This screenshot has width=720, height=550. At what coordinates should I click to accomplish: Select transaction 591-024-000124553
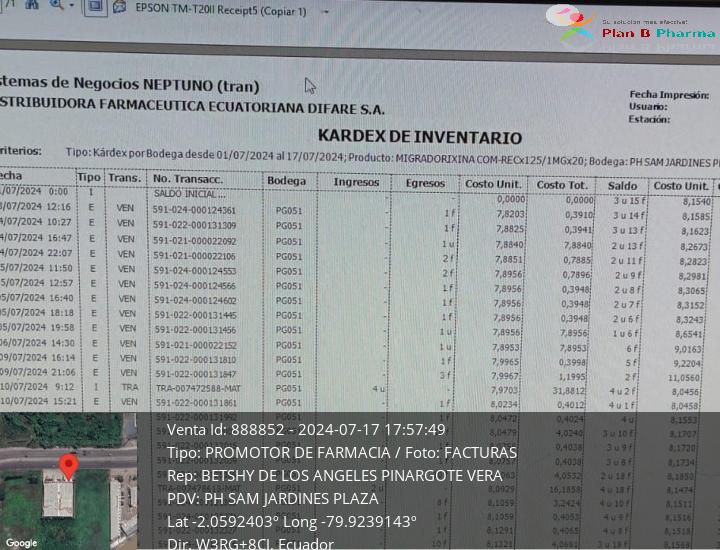[195, 271]
